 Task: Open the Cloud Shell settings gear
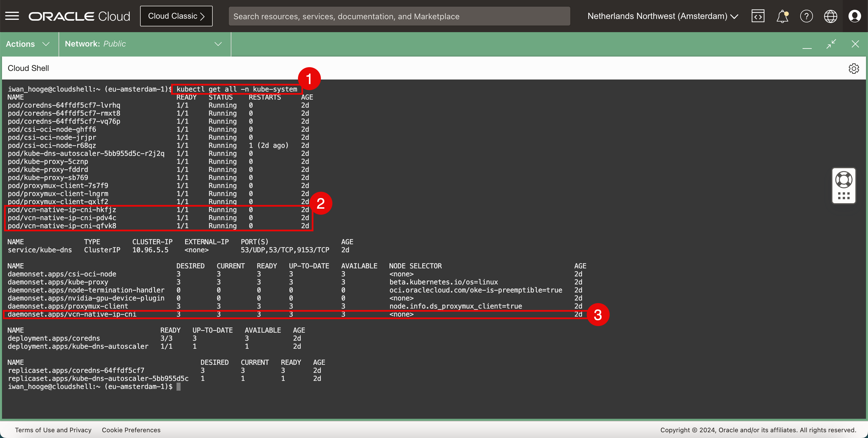(x=854, y=68)
